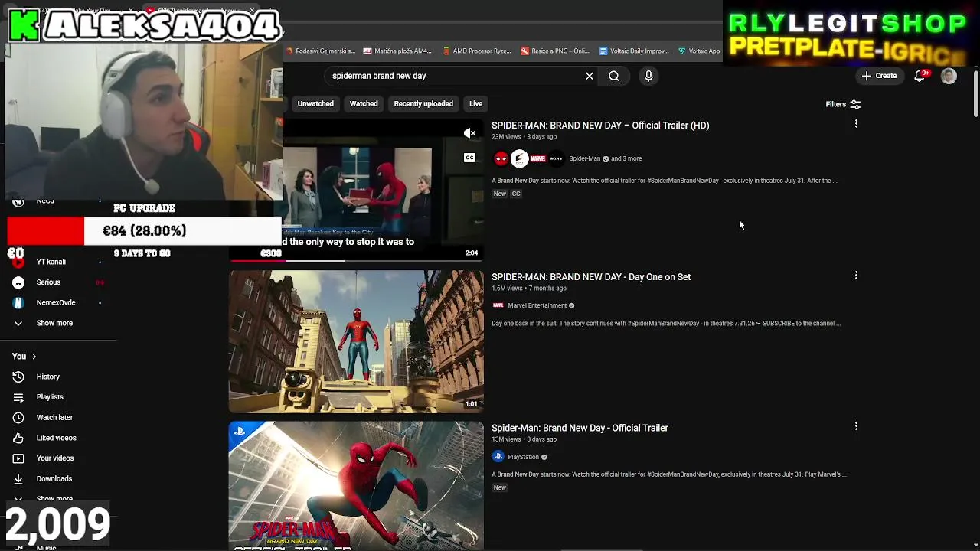
Task: Expand the You section chevron
Action: click(34, 357)
